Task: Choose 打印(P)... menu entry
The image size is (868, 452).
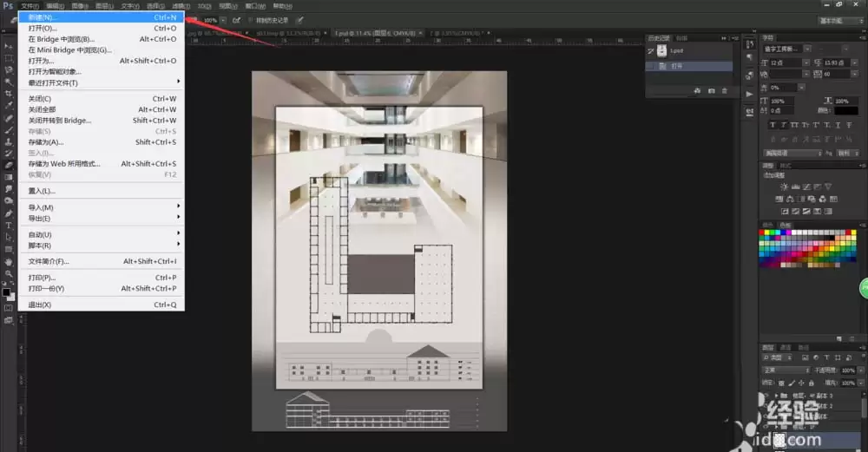Action: pyautogui.click(x=103, y=278)
